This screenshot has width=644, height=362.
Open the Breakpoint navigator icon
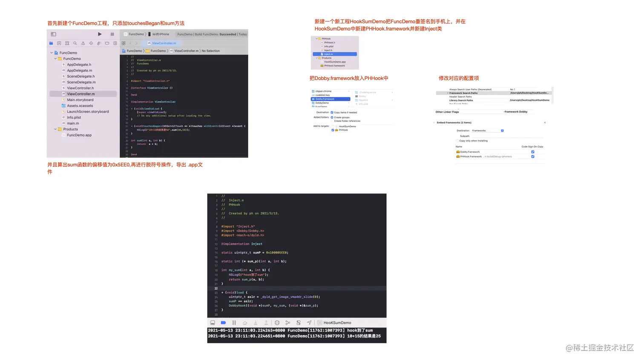tap(107, 43)
